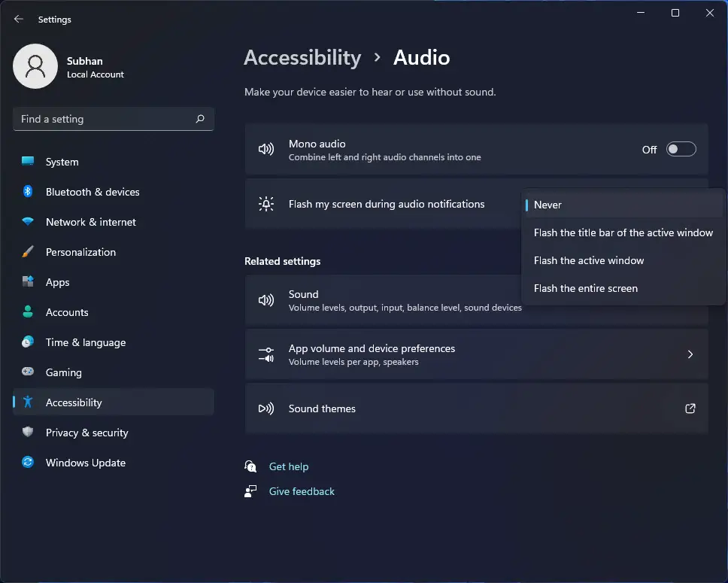Screen dimensions: 728x583
Task: Open Gaming settings
Action: [114, 372]
